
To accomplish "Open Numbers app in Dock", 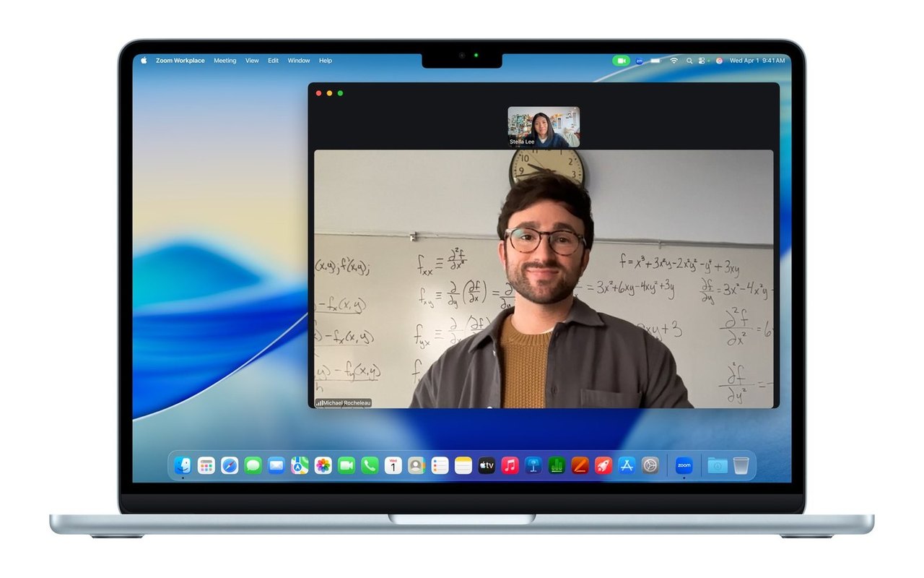I will (557, 466).
